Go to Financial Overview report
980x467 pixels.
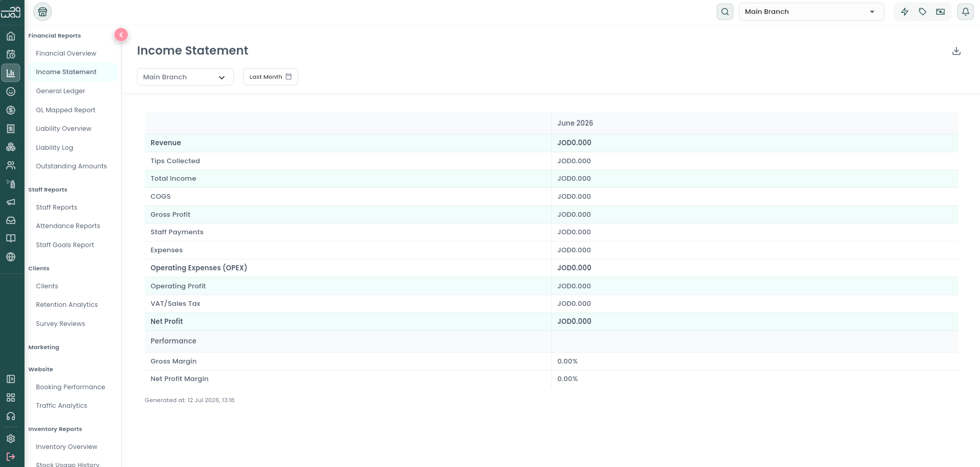point(66,54)
